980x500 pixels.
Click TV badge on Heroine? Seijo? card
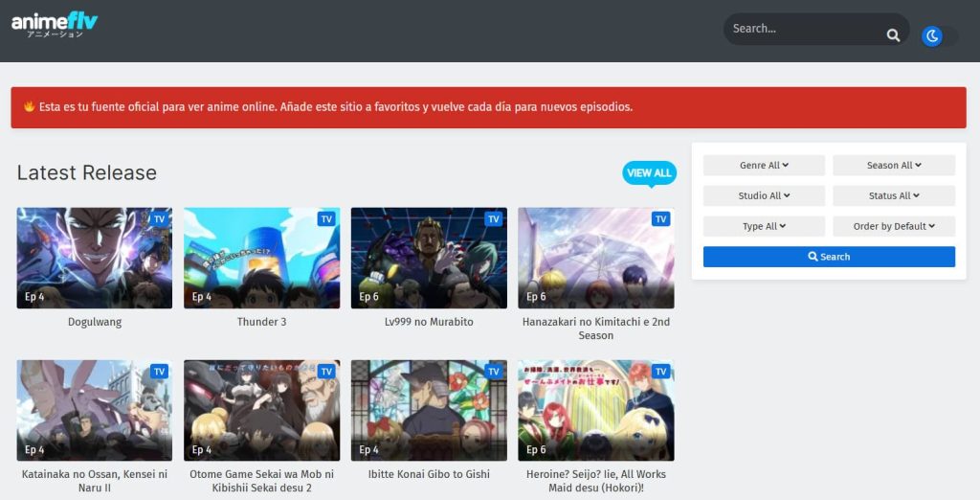(660, 372)
